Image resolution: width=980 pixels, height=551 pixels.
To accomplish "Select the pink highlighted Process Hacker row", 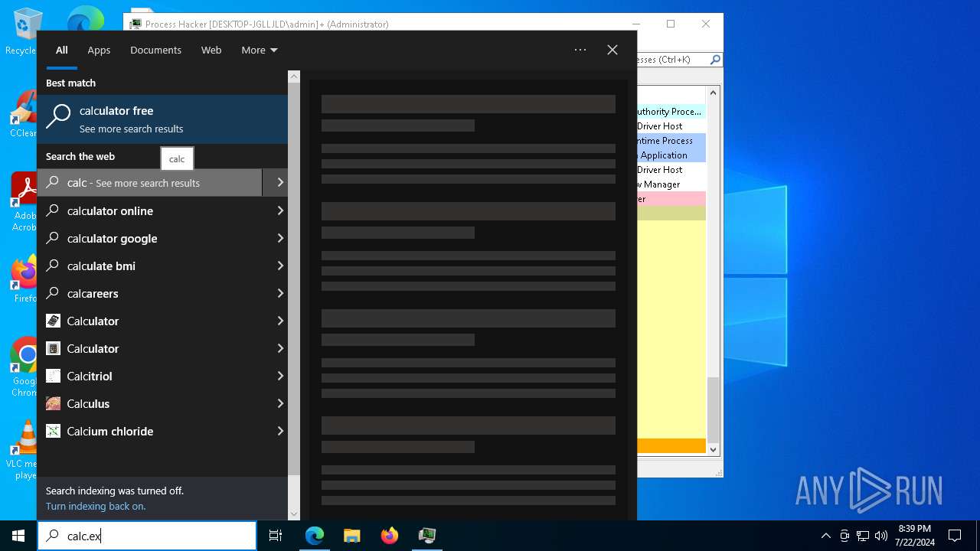I will pos(671,199).
